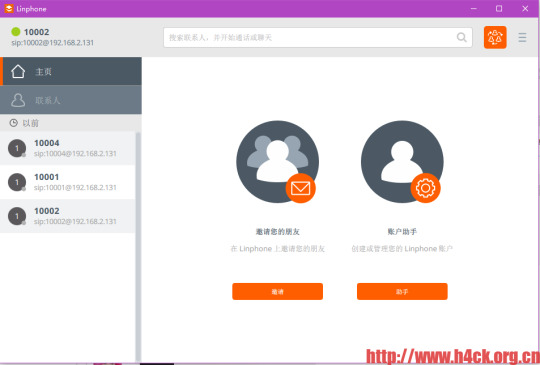Open the hamburger menu
The width and height of the screenshot is (540, 365).
pyautogui.click(x=522, y=37)
